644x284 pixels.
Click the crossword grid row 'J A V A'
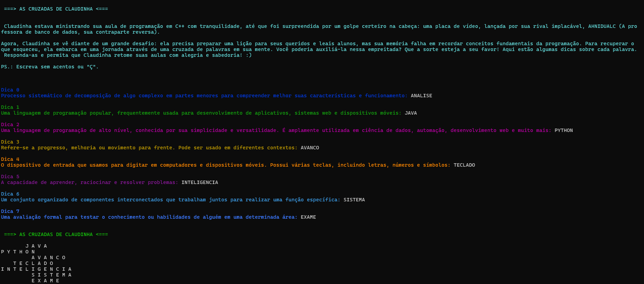coord(36,246)
